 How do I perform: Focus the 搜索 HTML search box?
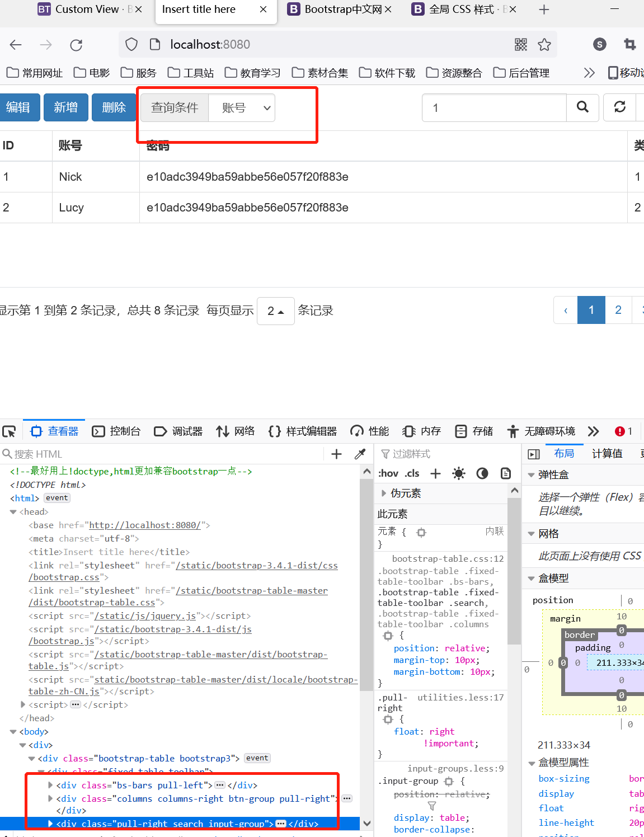(162, 454)
